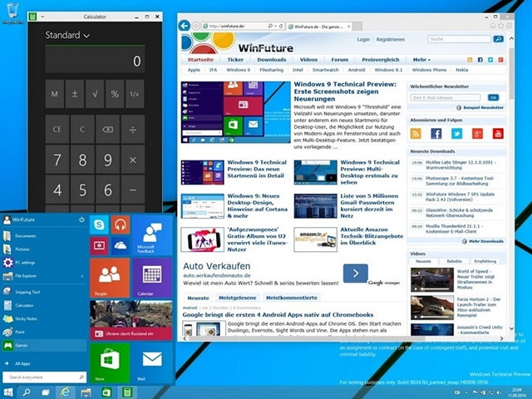
Task: Open the green Store tile
Action: tap(110, 362)
